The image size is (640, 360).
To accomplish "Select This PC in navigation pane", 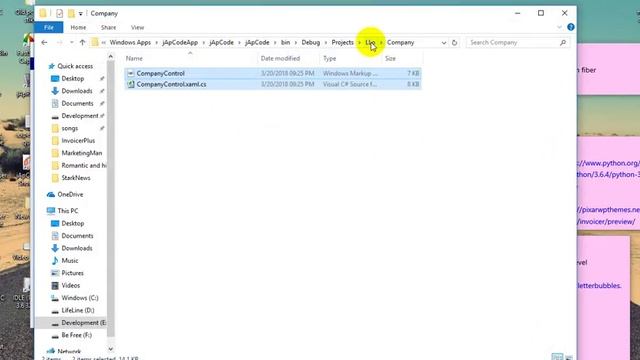I will pyautogui.click(x=67, y=211).
